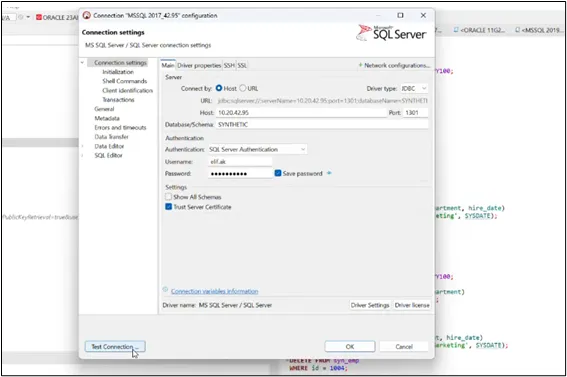This screenshot has height=377, width=567.
Task: Expand the SQL Editor tree node
Action: pos(82,155)
